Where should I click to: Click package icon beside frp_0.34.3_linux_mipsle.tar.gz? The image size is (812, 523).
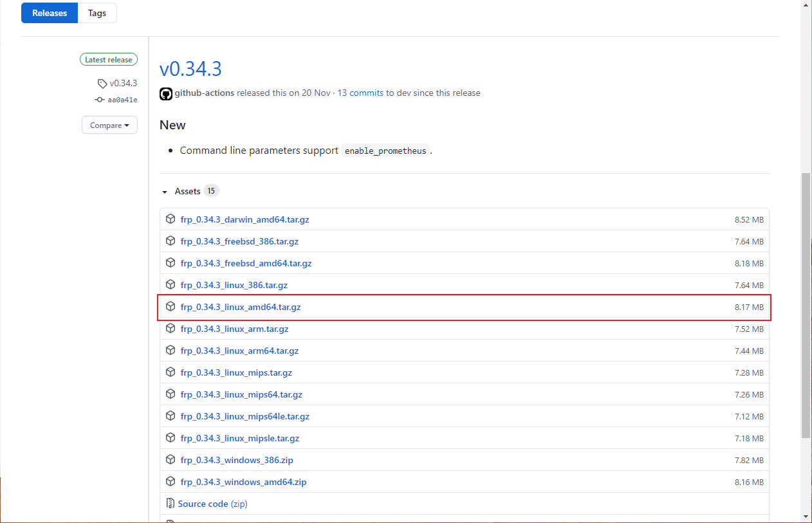click(x=171, y=437)
